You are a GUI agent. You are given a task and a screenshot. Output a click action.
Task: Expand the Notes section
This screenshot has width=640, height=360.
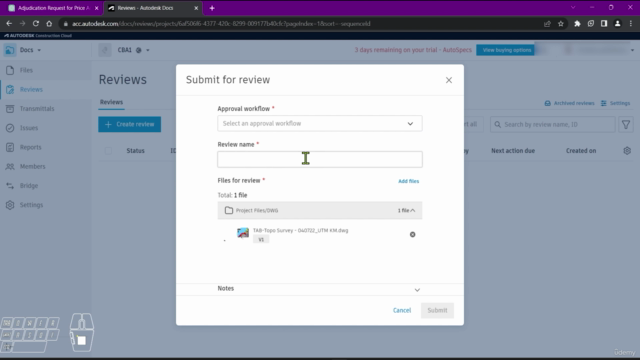coord(417,290)
